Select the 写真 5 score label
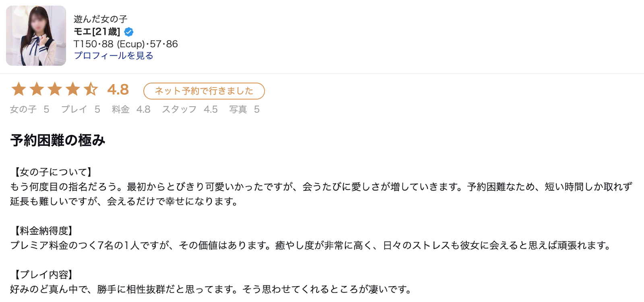Viewport: 644px width, 302px height. (244, 110)
